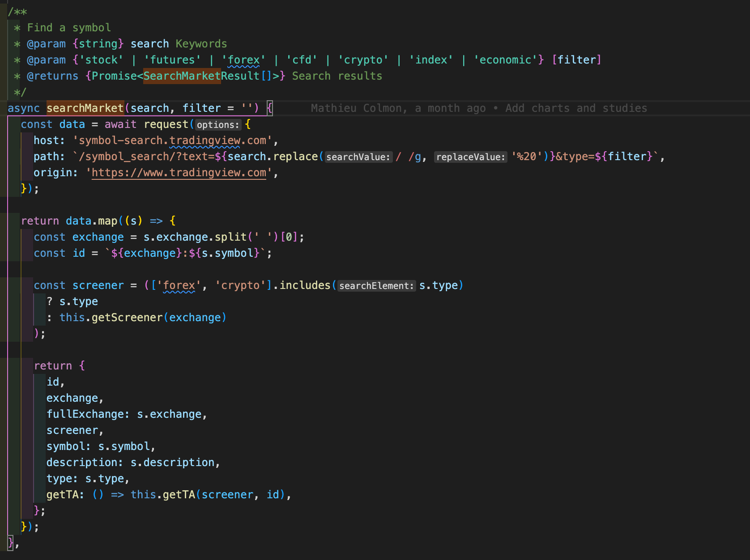750x560 pixels.
Task: Follow the https://www.tradingview.com link
Action: point(179,172)
